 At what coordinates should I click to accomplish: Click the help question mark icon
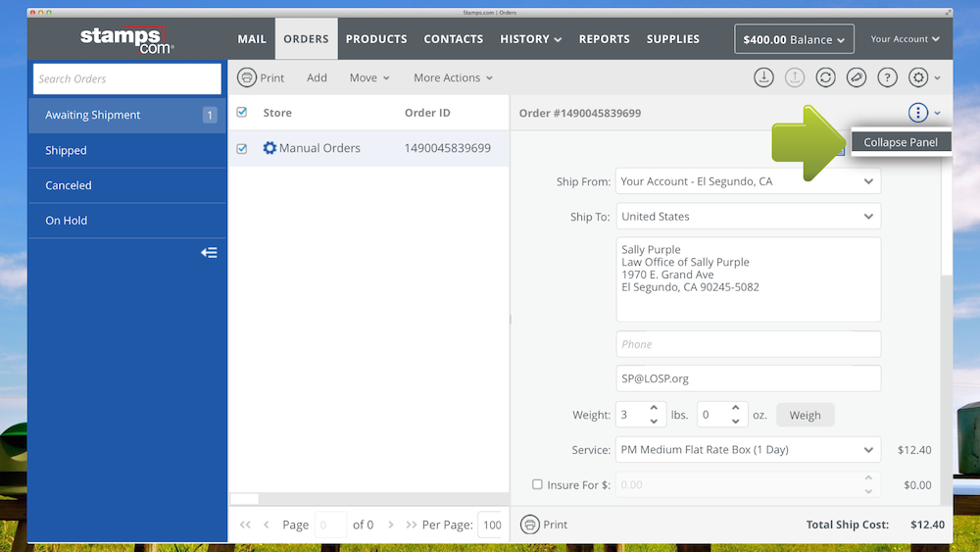(887, 77)
